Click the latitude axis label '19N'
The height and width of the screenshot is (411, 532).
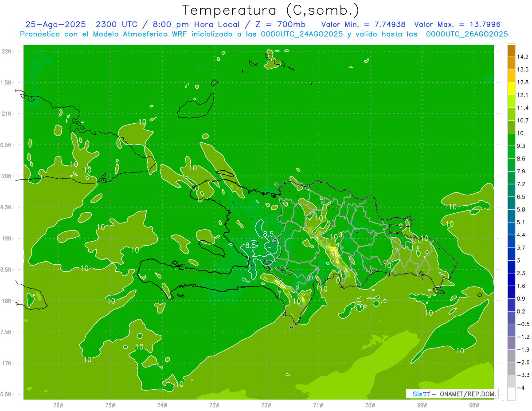pos(8,239)
